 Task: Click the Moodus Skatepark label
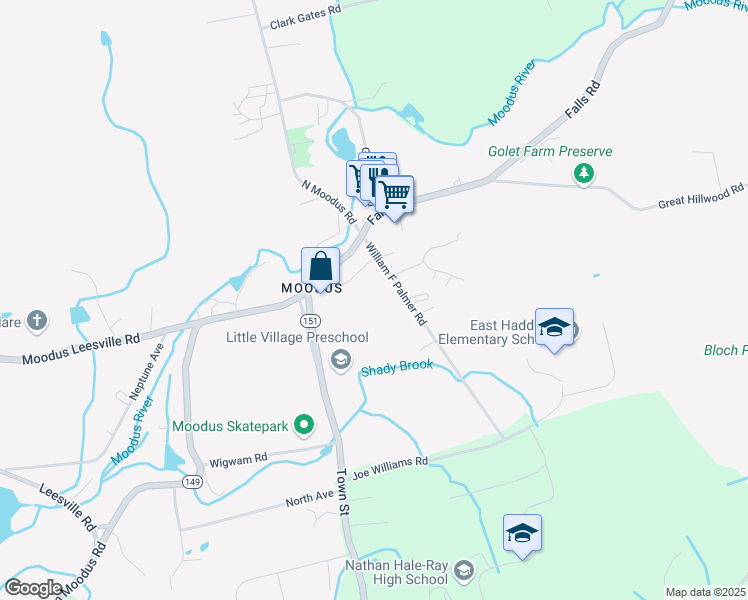(x=230, y=426)
